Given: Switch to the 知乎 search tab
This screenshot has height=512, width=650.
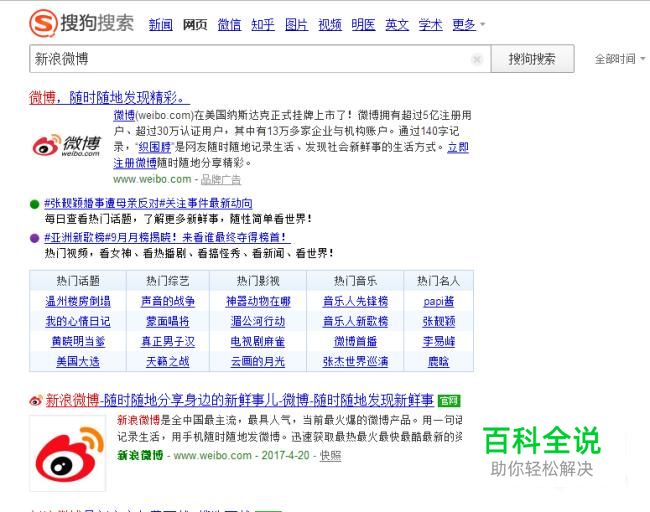Looking at the screenshot, I should [263, 25].
